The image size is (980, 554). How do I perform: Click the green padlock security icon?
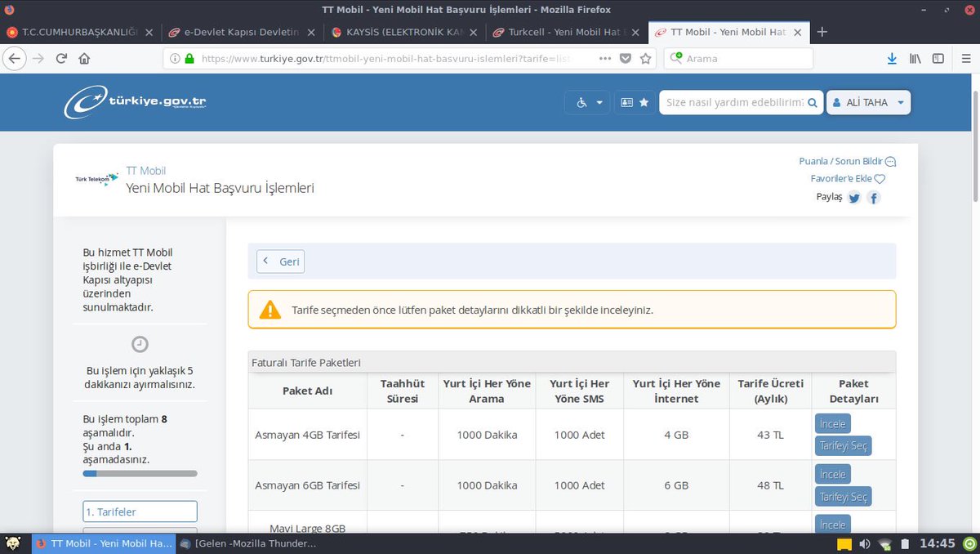point(189,59)
